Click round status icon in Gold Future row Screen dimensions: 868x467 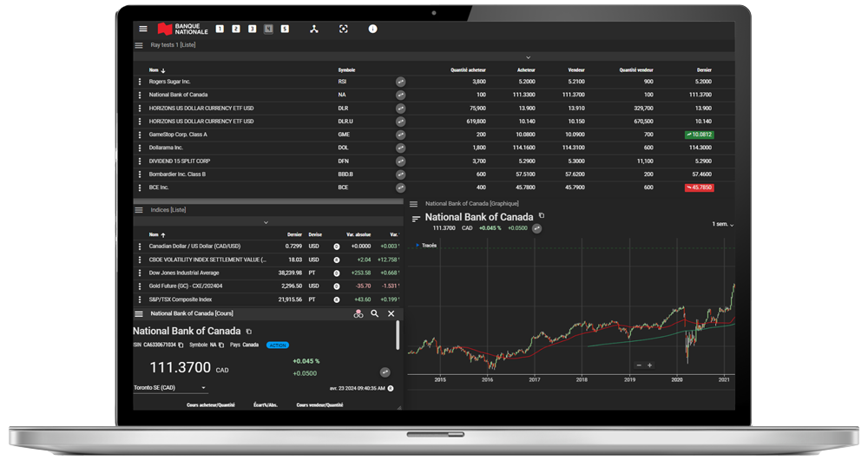pyautogui.click(x=337, y=286)
